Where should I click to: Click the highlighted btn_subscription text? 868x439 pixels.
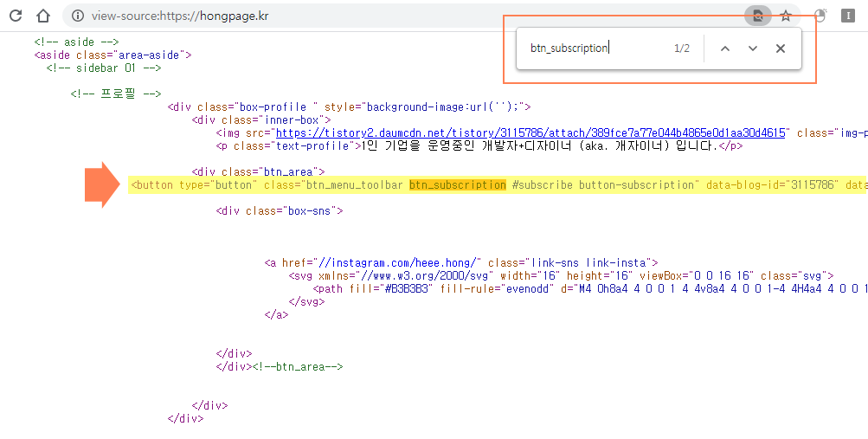click(x=457, y=185)
